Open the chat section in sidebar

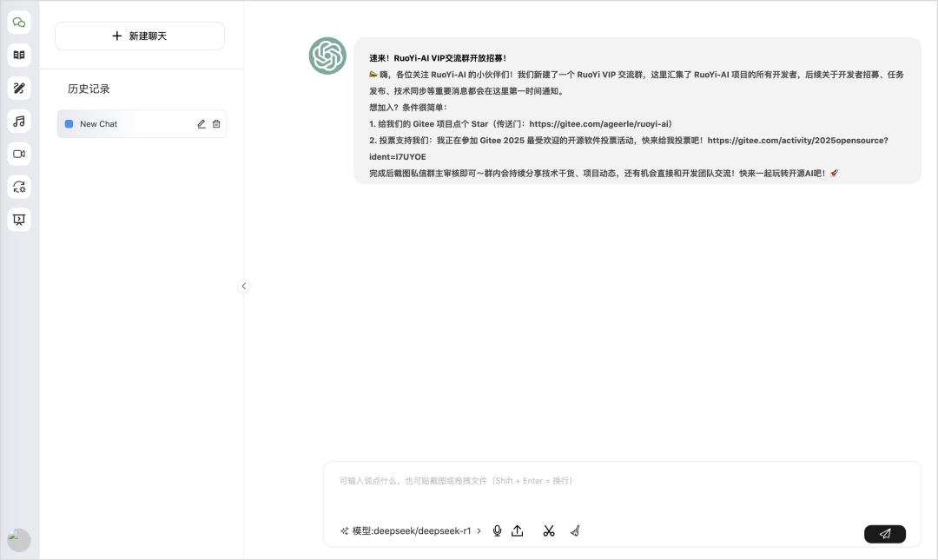point(19,23)
